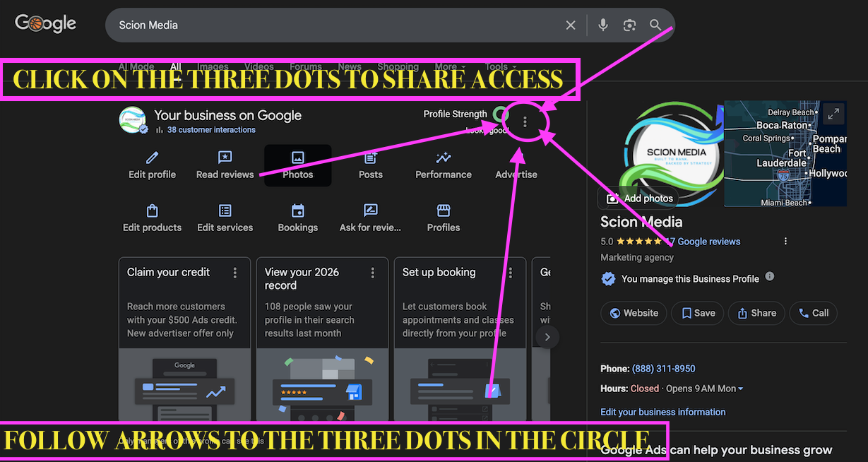Click the Add photos button
This screenshot has width=868, height=462.
coord(640,199)
